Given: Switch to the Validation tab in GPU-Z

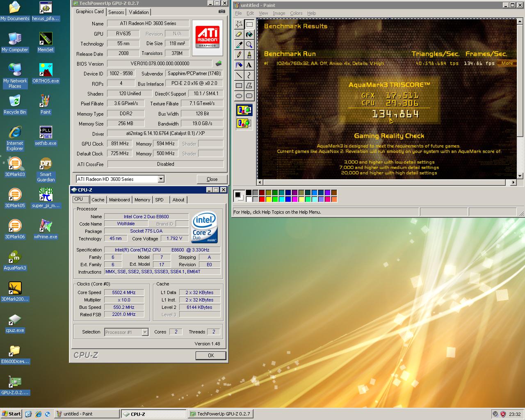Looking at the screenshot, I should 139,12.
